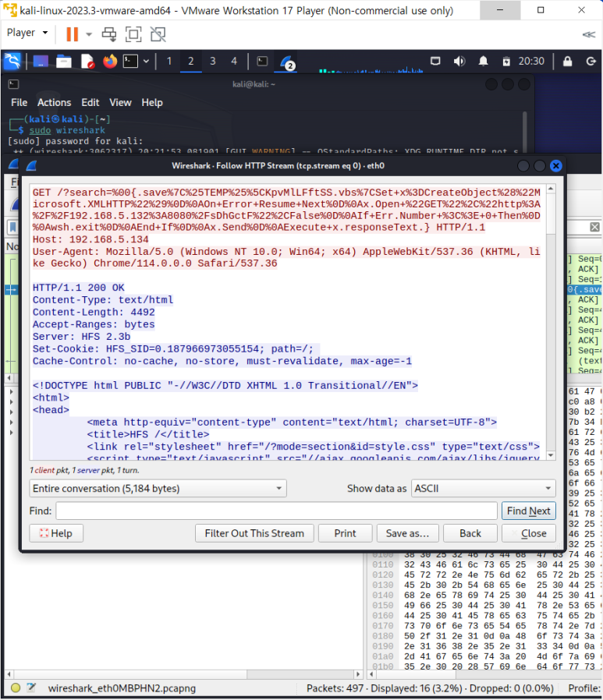Viewport: 603px width, 700px height.
Task: Open the clock showing 20:30
Action: (x=531, y=61)
